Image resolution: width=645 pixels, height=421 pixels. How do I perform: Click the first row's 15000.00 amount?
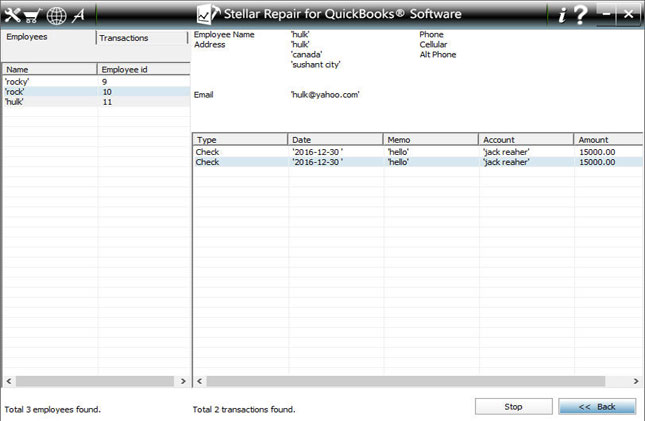pyautogui.click(x=597, y=152)
